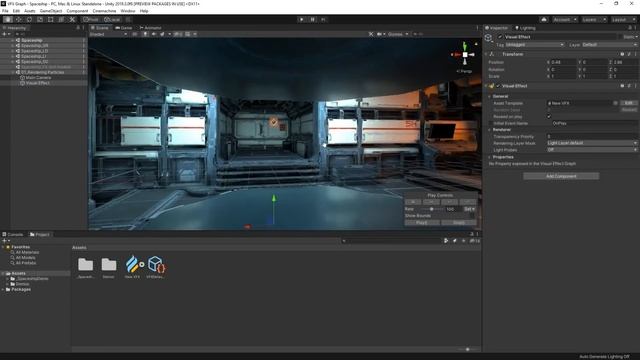Click the Hierarchy create plus button
This screenshot has height=360, width=640.
click(x=4, y=34)
